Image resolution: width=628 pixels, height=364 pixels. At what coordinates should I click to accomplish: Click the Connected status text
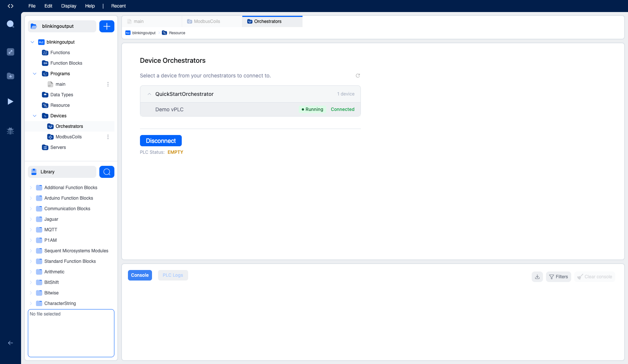[x=342, y=109]
